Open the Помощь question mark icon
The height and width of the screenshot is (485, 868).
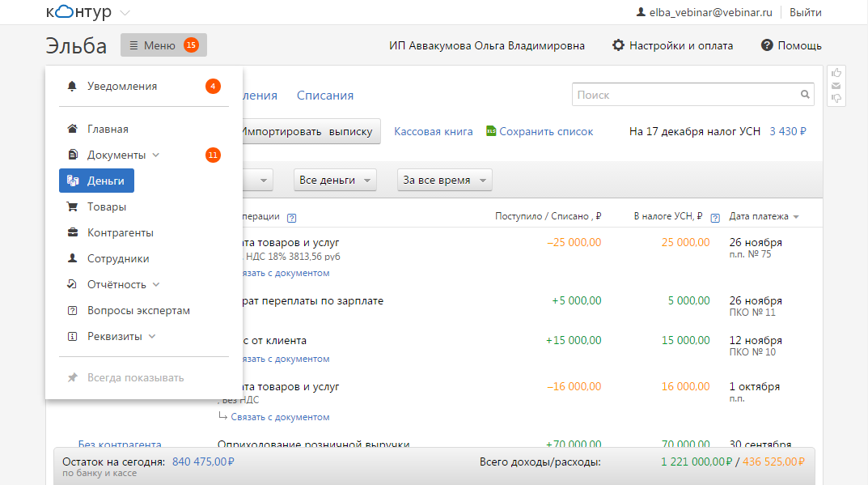tap(767, 45)
